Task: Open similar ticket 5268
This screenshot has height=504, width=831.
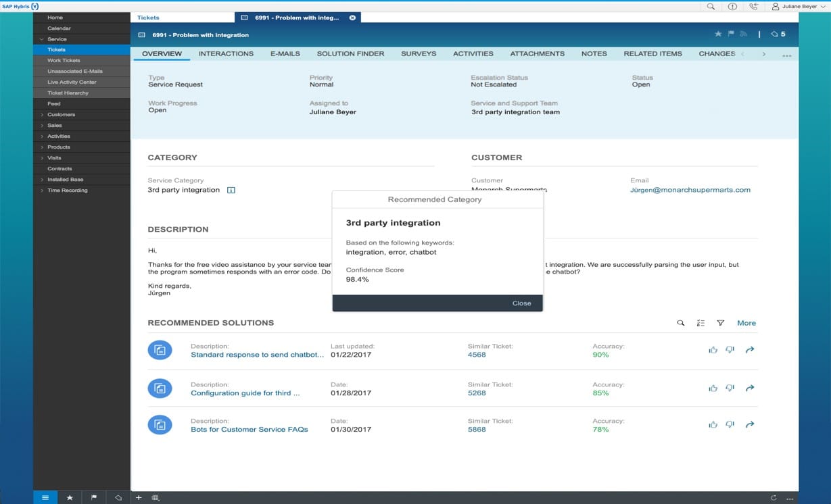Action: pos(477,393)
